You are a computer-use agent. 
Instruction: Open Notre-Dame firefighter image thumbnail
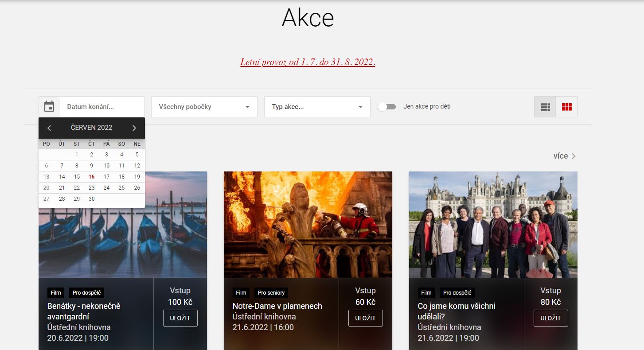[x=308, y=224]
